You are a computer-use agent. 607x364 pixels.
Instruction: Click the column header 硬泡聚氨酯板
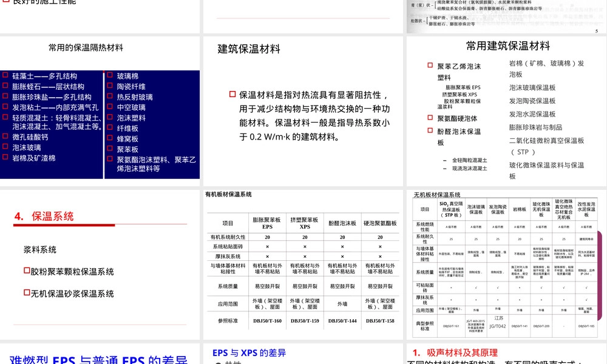tap(380, 223)
